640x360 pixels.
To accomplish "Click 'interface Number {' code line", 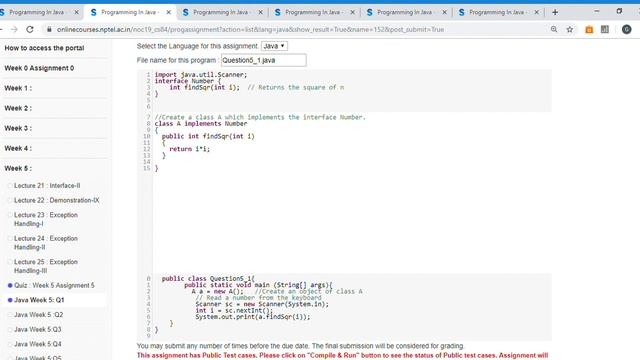I will 188,81.
